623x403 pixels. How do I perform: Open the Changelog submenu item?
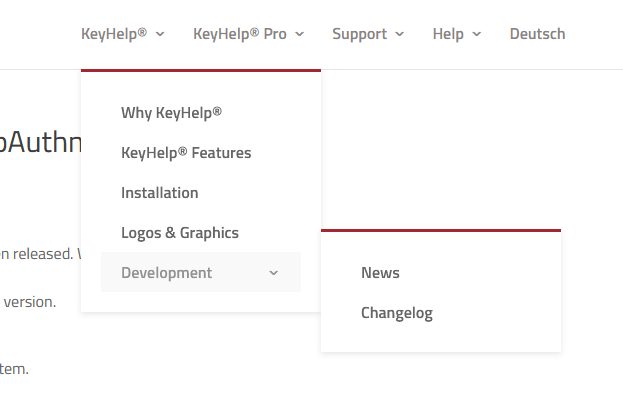[x=397, y=313]
